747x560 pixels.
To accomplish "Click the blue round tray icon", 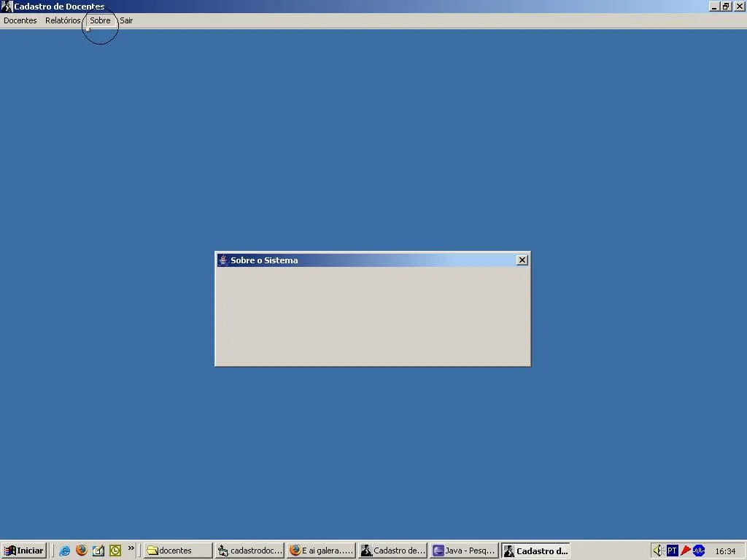I will coord(698,551).
